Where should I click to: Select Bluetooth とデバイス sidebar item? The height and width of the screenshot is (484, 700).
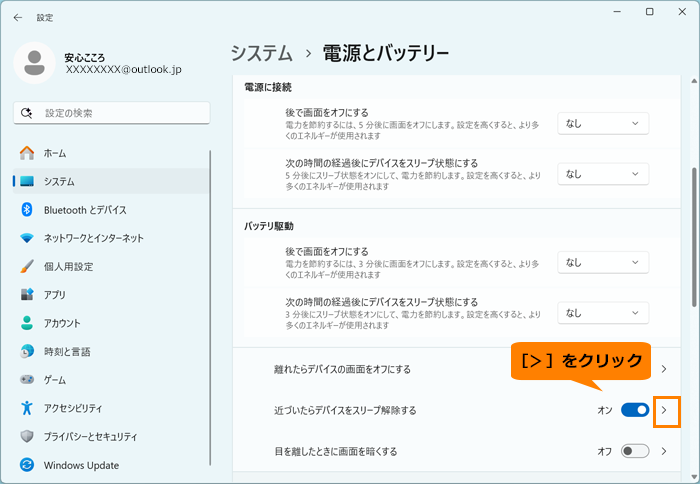click(111, 209)
